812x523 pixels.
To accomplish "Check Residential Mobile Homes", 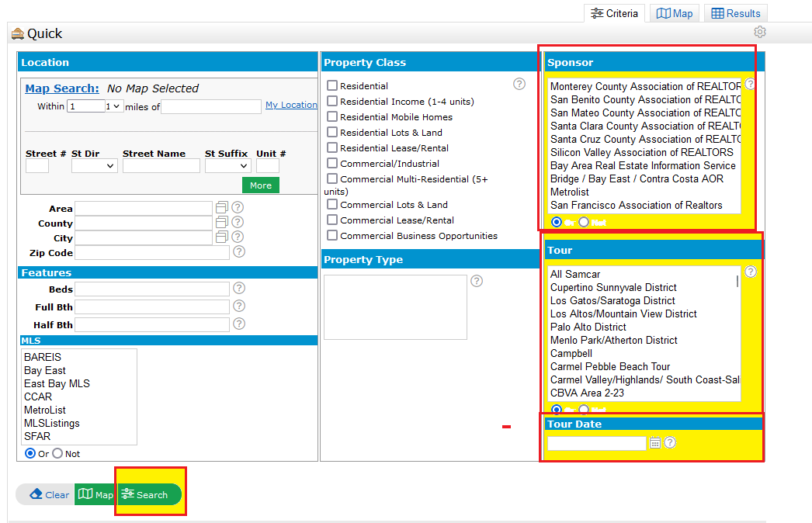I will point(332,116).
